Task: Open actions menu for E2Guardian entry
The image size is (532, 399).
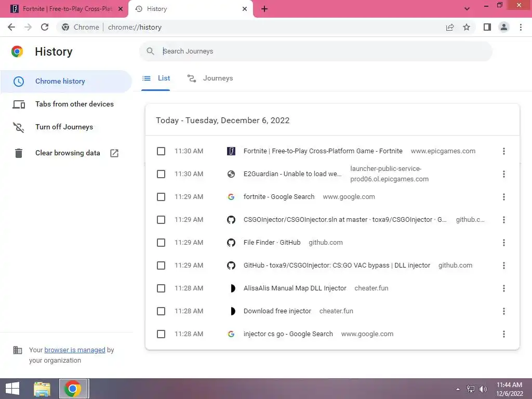Action: coord(504,174)
